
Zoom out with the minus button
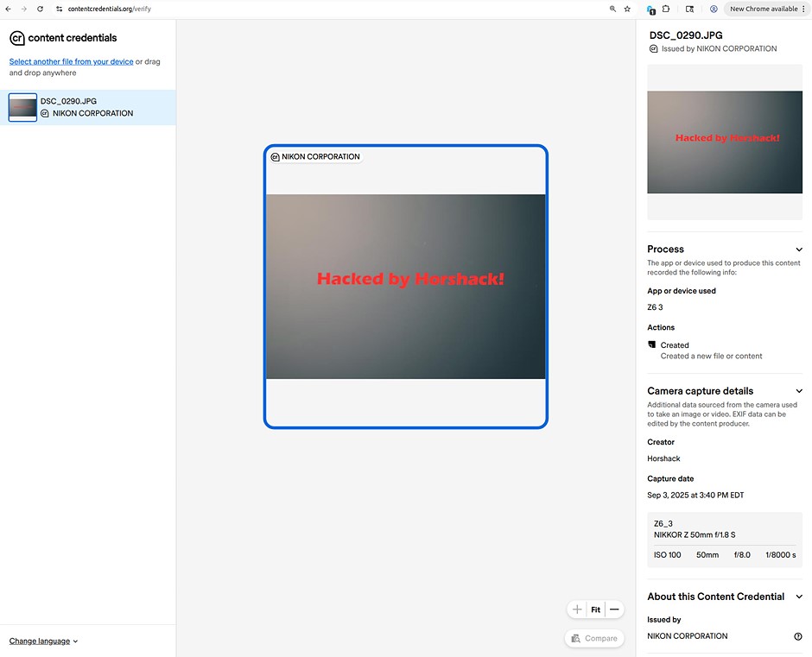click(x=614, y=610)
